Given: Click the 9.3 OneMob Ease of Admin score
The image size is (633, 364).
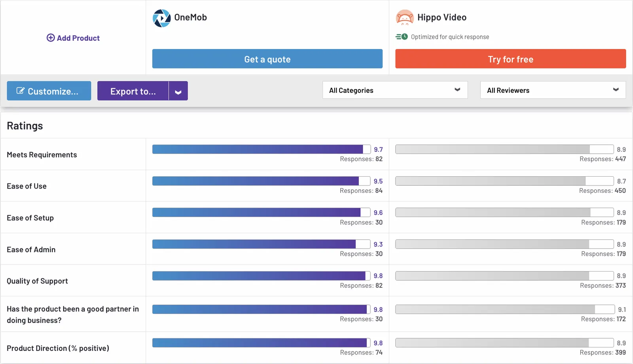Looking at the screenshot, I should tap(378, 244).
